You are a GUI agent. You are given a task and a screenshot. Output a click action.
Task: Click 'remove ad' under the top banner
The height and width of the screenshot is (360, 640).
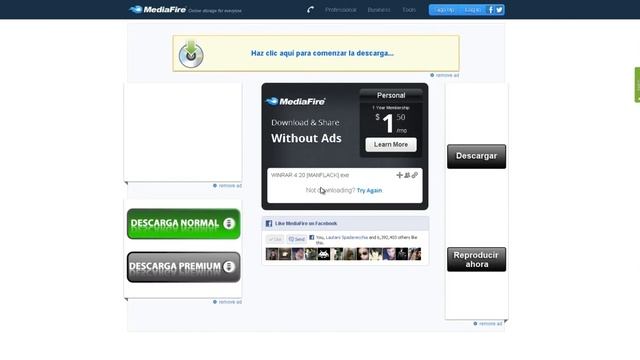[444, 75]
